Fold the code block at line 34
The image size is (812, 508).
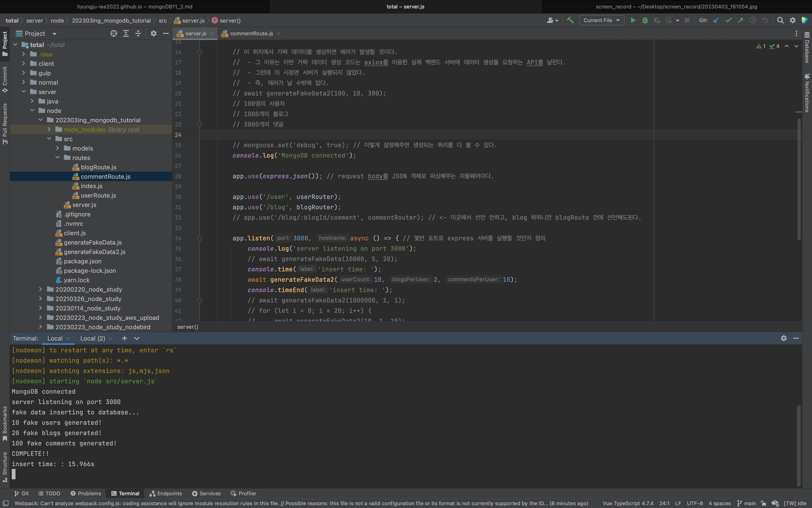199,239
